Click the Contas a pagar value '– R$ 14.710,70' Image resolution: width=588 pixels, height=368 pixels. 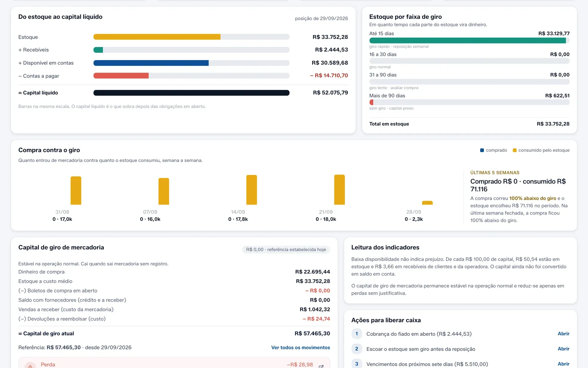[329, 75]
